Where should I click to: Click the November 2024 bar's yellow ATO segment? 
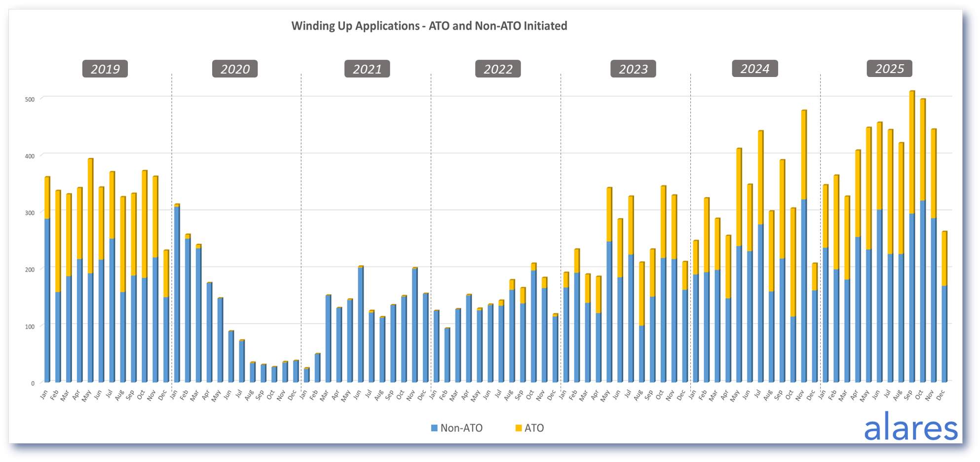[804, 155]
